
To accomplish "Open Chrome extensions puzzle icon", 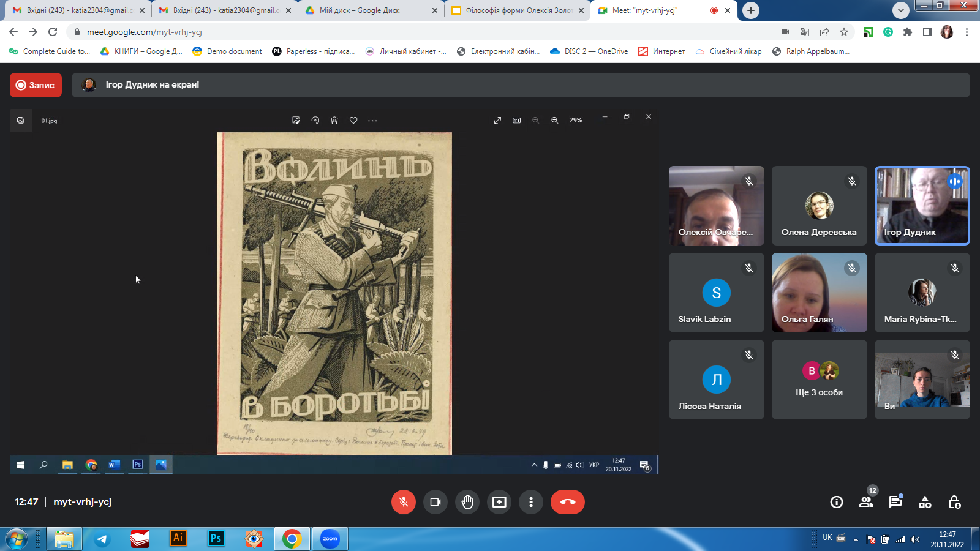I will pos(908,32).
